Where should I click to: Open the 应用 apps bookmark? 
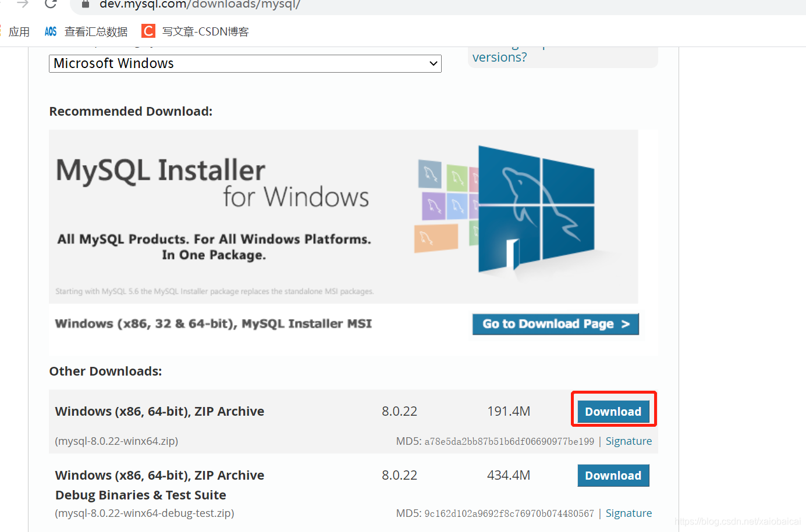click(x=19, y=31)
